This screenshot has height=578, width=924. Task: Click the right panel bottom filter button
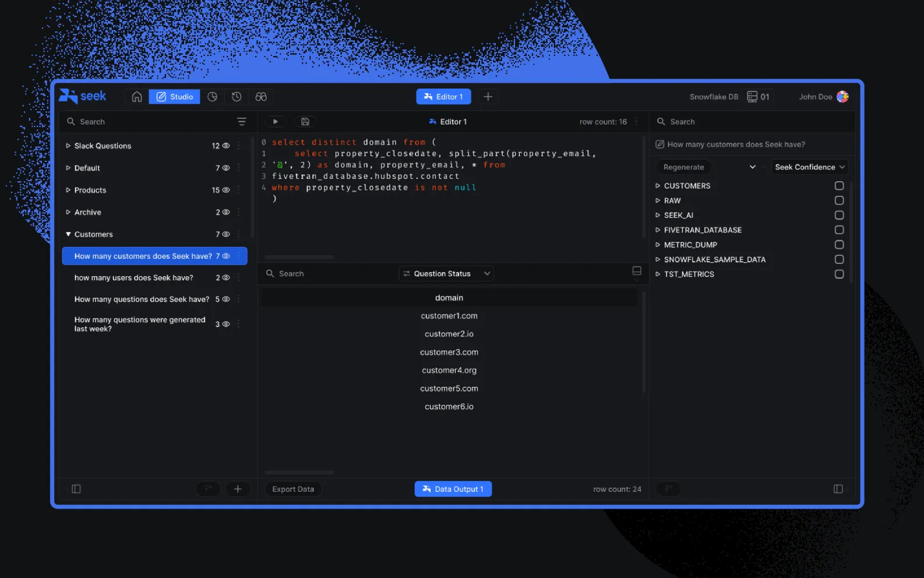pos(668,489)
